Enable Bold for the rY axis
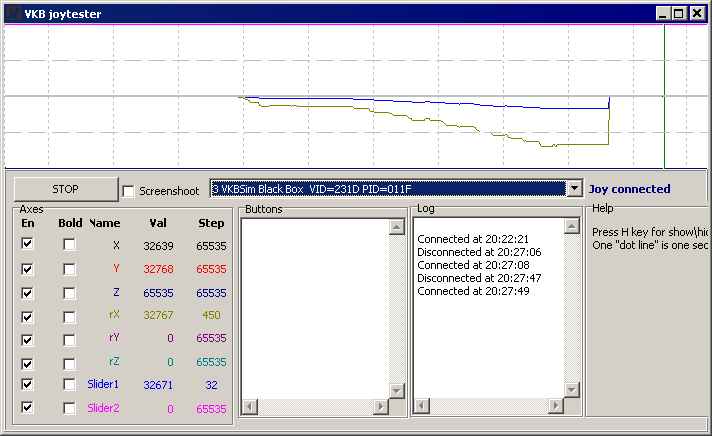Viewport: 712px width, 436px height. click(69, 340)
